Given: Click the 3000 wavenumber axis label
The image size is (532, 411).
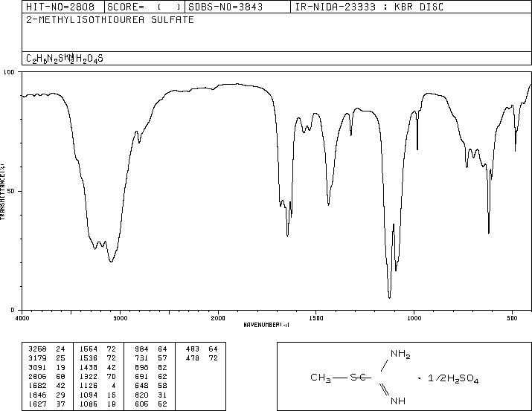Looking at the screenshot, I should pyautogui.click(x=120, y=318).
